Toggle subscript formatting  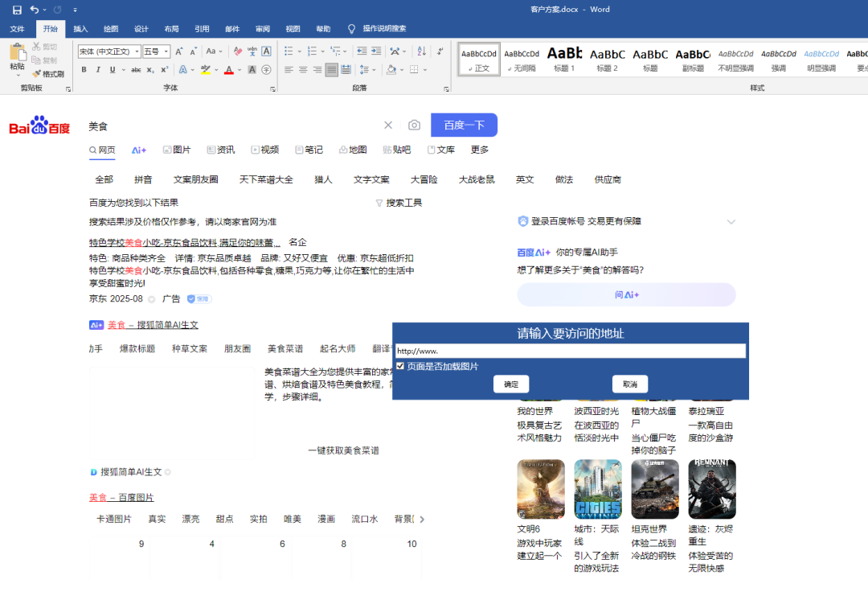(150, 70)
